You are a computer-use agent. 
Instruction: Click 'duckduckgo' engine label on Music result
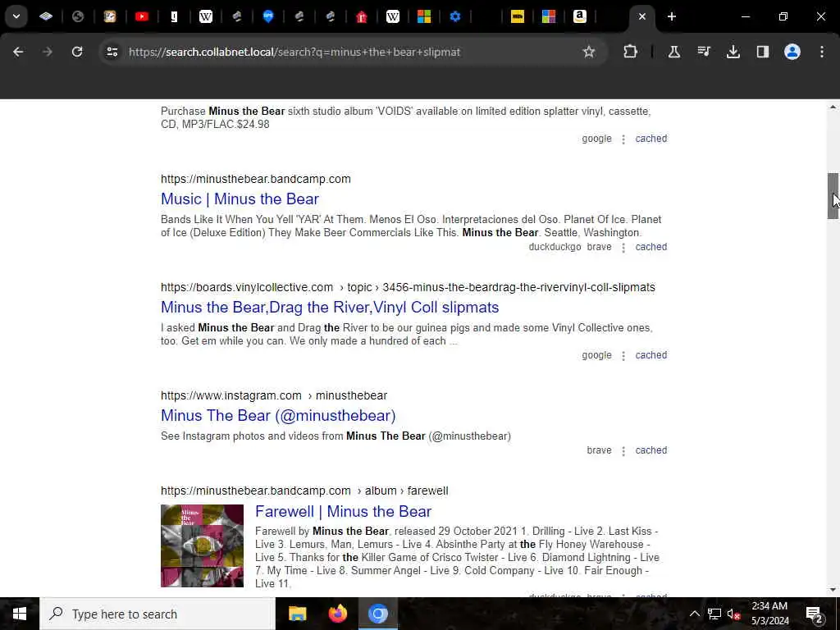(x=555, y=247)
